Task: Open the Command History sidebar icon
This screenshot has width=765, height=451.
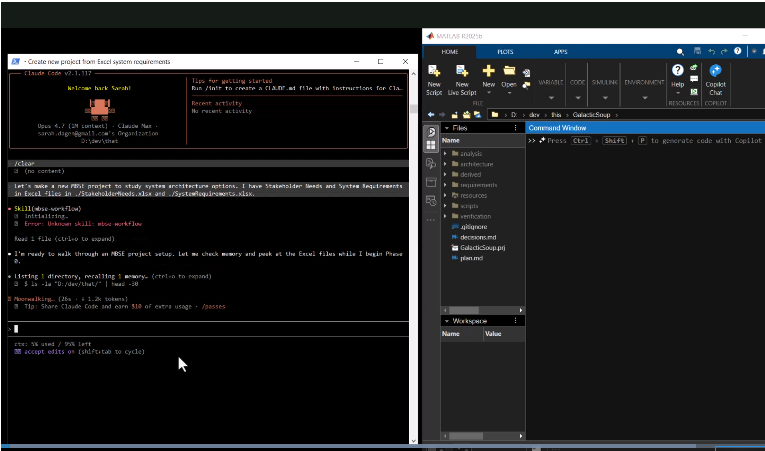Action: [431, 201]
